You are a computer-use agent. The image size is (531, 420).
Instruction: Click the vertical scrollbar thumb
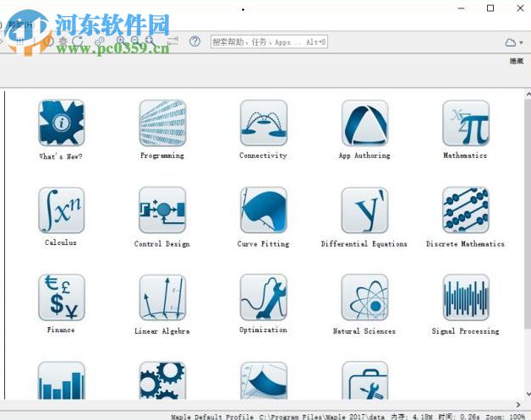click(x=528, y=213)
